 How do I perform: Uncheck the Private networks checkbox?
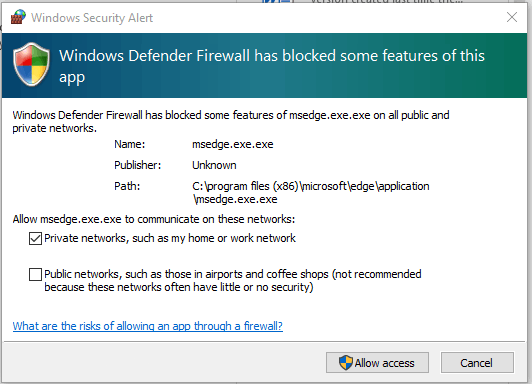coord(35,238)
